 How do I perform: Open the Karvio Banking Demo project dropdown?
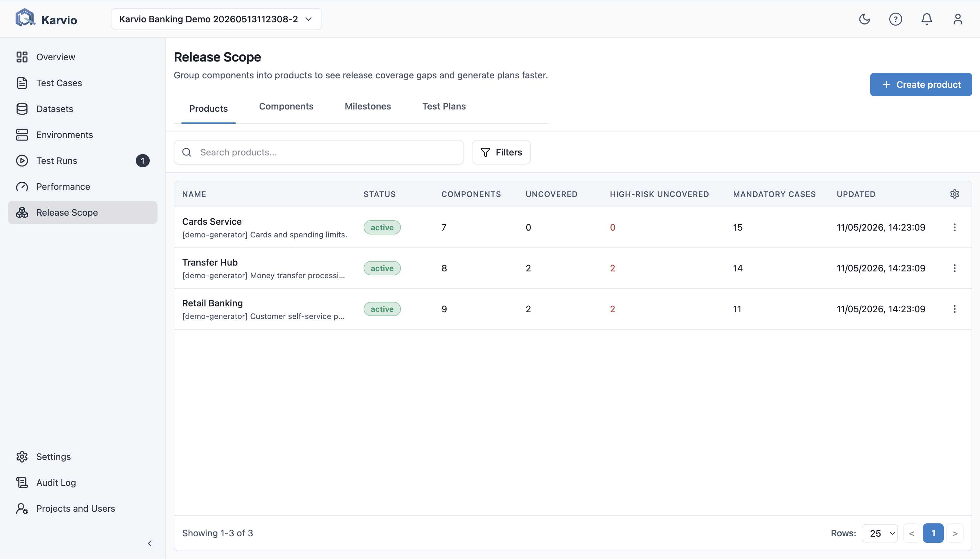[x=216, y=19]
